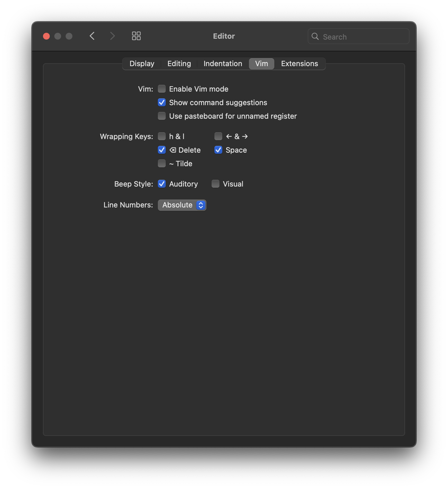448x489 pixels.
Task: Enable Vim mode checkbox
Action: [x=162, y=89]
